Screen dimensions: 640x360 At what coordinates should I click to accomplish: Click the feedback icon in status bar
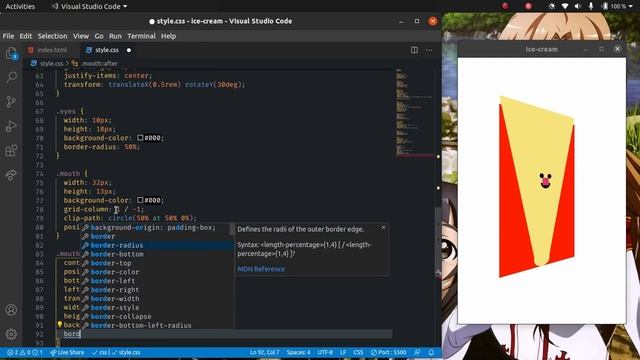(417, 352)
